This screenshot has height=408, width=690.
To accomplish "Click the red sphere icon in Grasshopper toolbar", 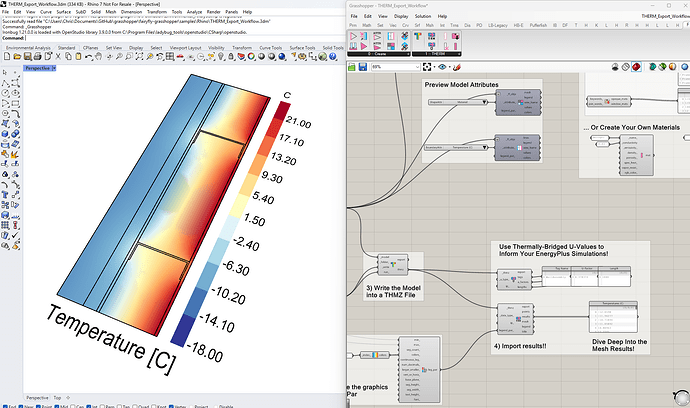I will pos(634,67).
